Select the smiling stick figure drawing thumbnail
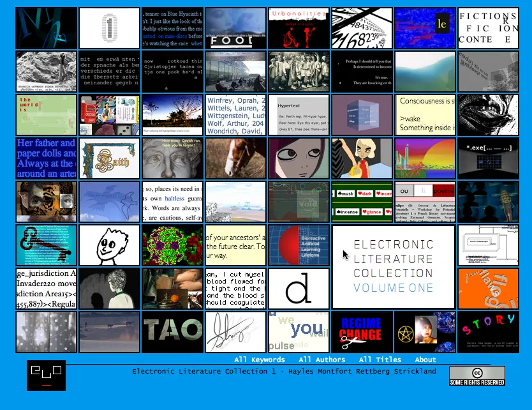This screenshot has height=410, width=532. click(x=109, y=245)
